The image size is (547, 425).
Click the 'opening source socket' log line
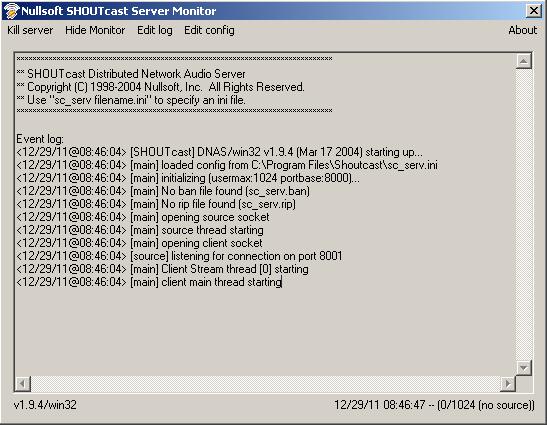(x=143, y=217)
